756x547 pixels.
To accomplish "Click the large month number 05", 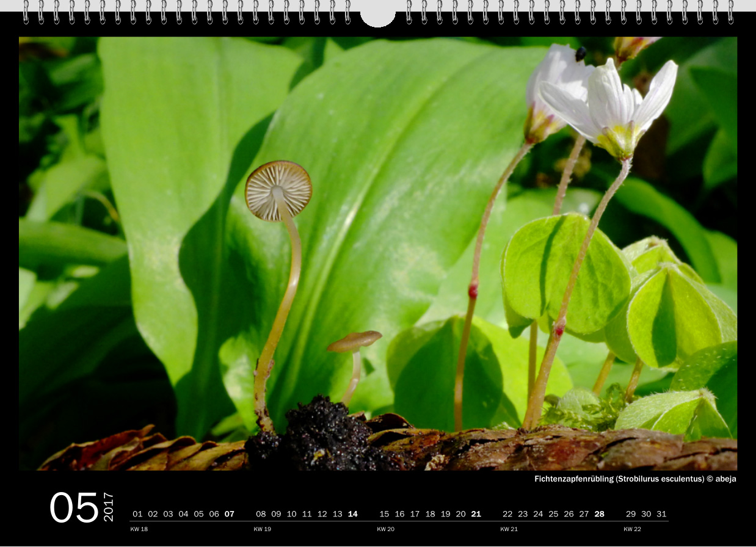I will 74,508.
